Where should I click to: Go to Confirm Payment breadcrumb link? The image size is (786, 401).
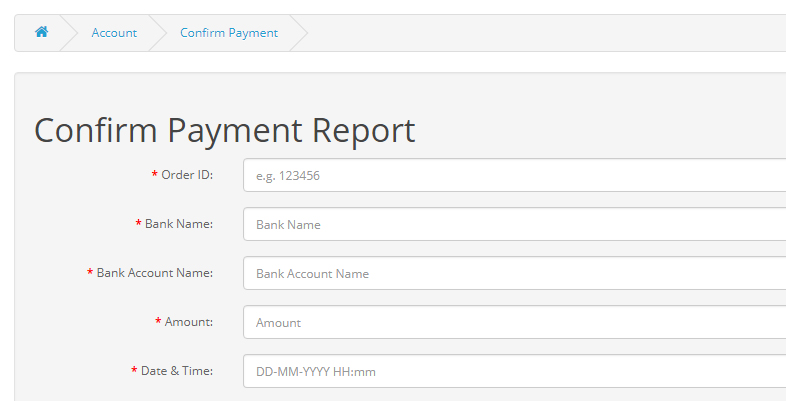tap(229, 33)
